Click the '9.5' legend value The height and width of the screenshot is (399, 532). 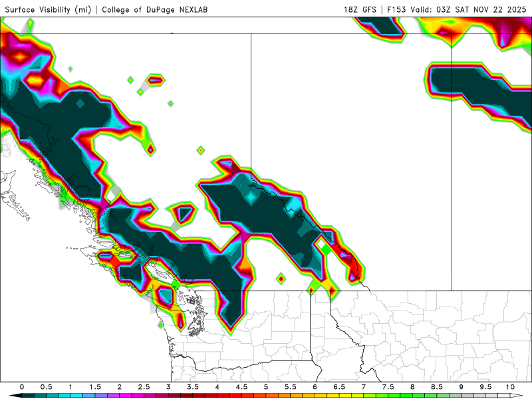click(x=486, y=387)
